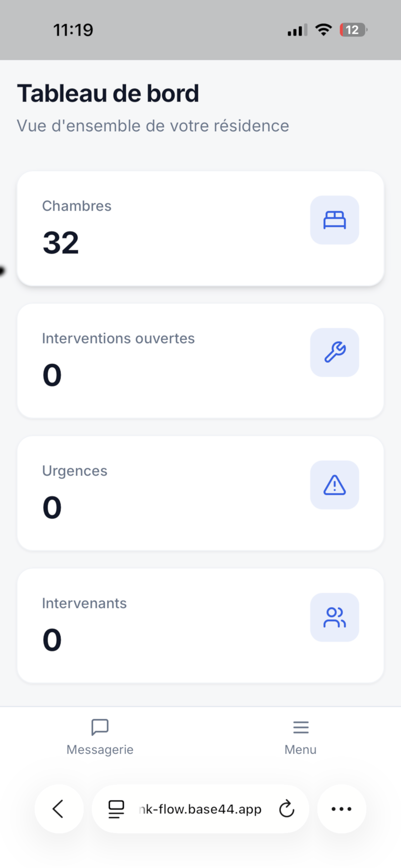The image size is (401, 868).
Task: Click the bed icon on Chambres card
Action: [334, 220]
